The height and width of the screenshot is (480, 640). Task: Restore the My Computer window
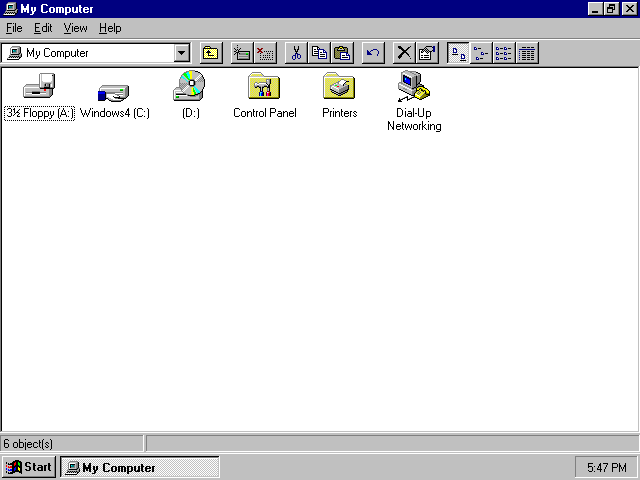pos(611,9)
